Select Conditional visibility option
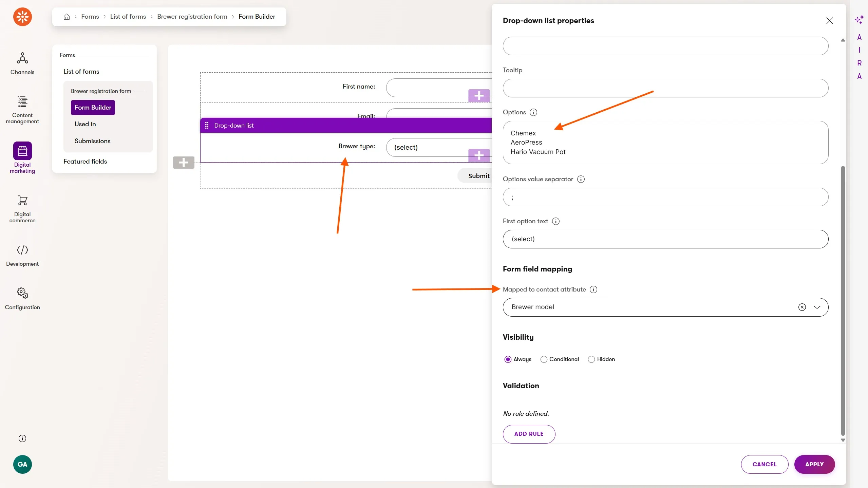 (544, 359)
